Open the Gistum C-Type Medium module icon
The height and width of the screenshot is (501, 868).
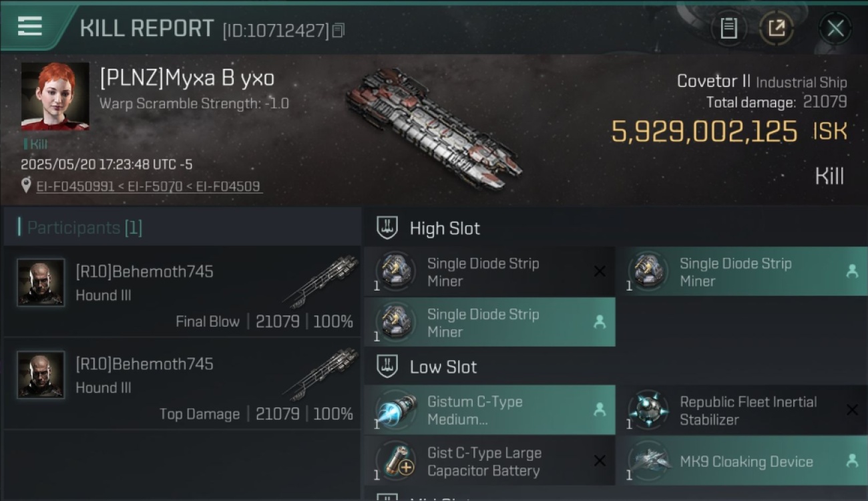(395, 410)
